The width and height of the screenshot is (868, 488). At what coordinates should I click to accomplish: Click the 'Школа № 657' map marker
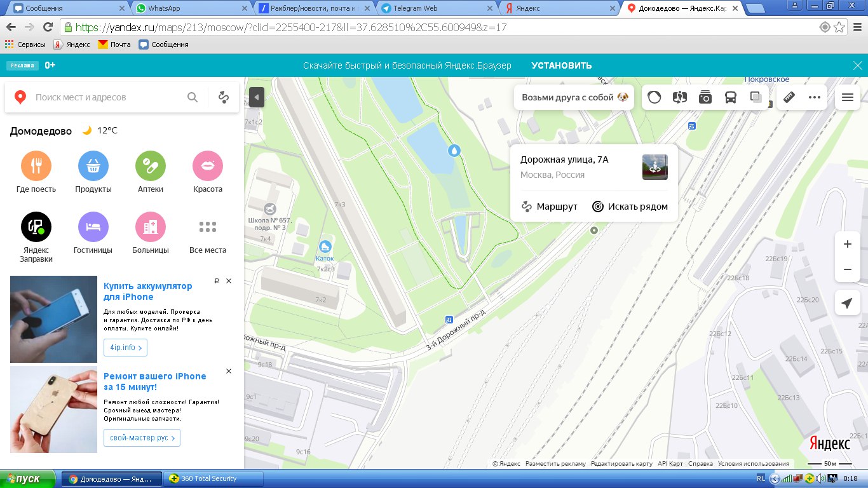click(x=271, y=209)
